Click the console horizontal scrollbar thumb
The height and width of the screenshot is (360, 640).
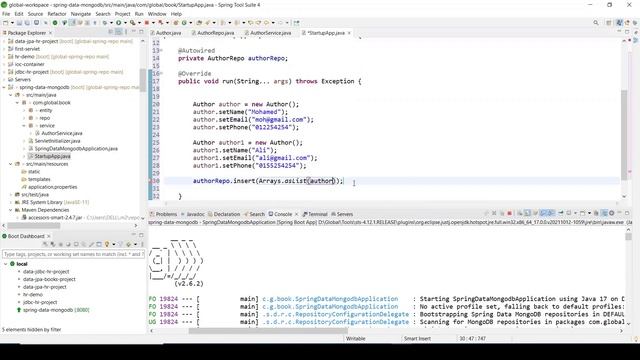(268, 331)
